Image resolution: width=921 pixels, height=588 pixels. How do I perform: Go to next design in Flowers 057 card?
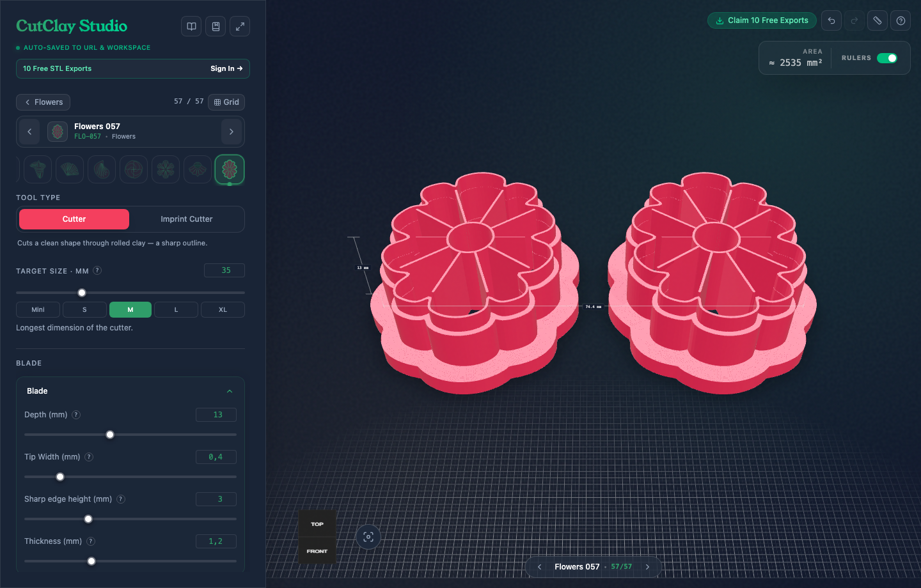click(232, 132)
